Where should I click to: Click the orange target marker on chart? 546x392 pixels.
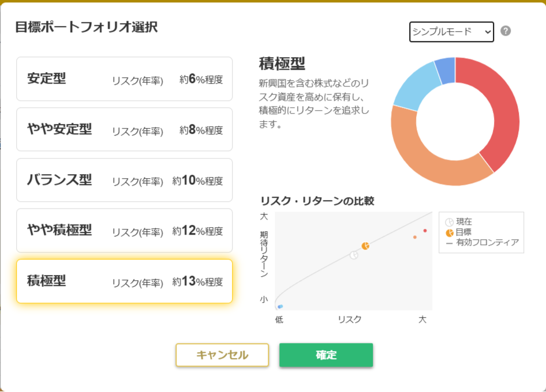[x=365, y=246]
